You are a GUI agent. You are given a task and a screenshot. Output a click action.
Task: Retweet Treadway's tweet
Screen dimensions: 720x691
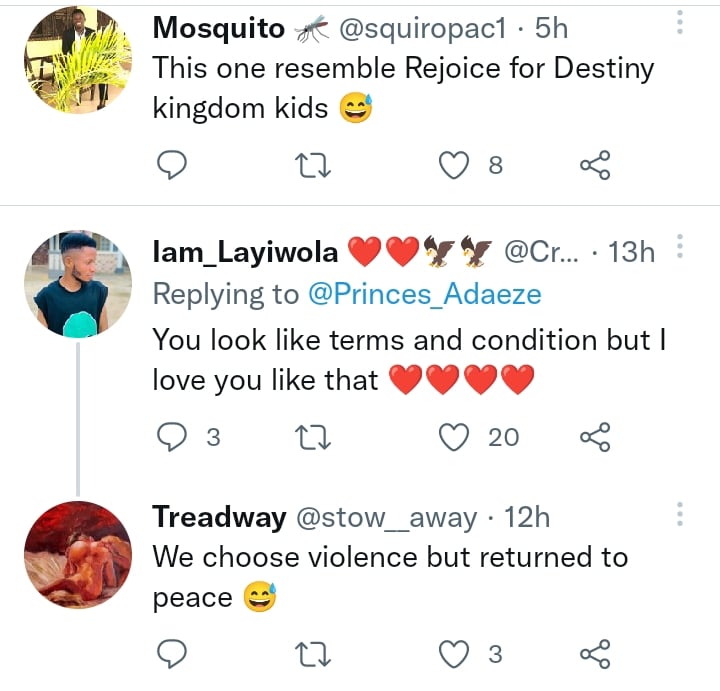click(313, 654)
